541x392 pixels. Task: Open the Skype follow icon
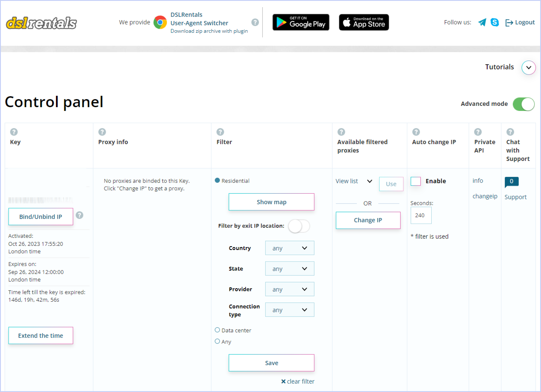pos(495,22)
